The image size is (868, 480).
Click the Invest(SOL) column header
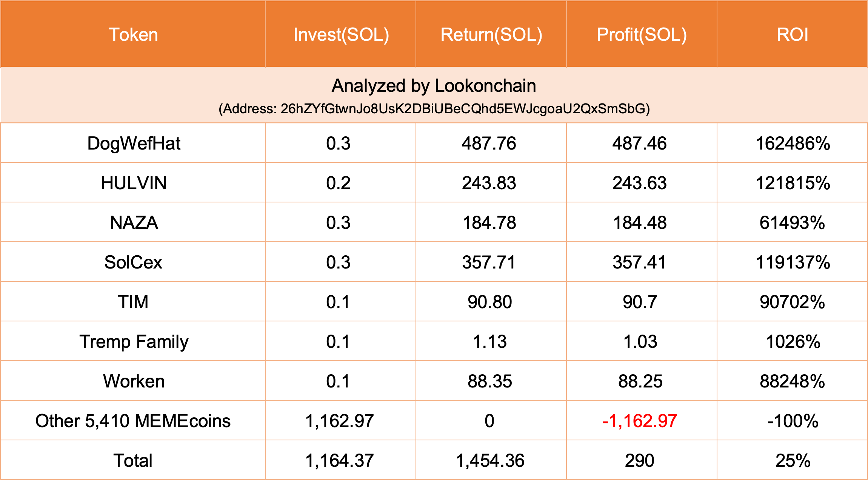click(341, 35)
